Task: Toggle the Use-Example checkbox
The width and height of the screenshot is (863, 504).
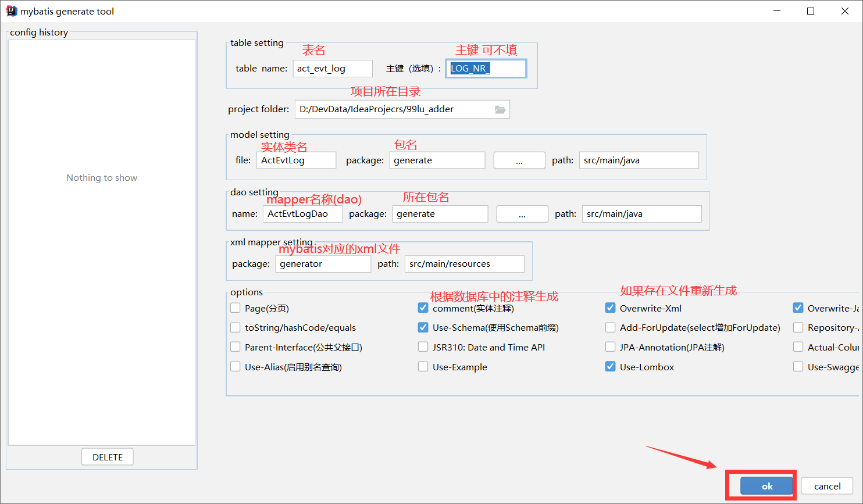Action: 423,367
